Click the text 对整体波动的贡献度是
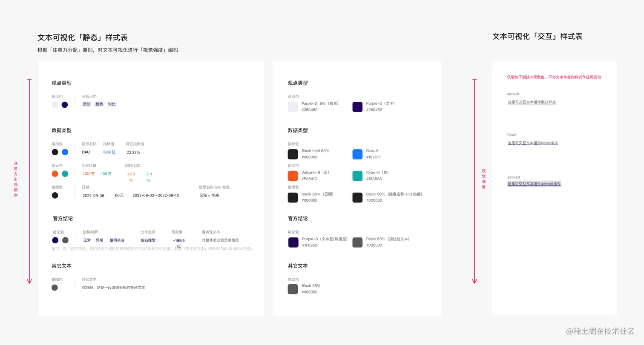This screenshot has height=345, width=644. (x=220, y=240)
